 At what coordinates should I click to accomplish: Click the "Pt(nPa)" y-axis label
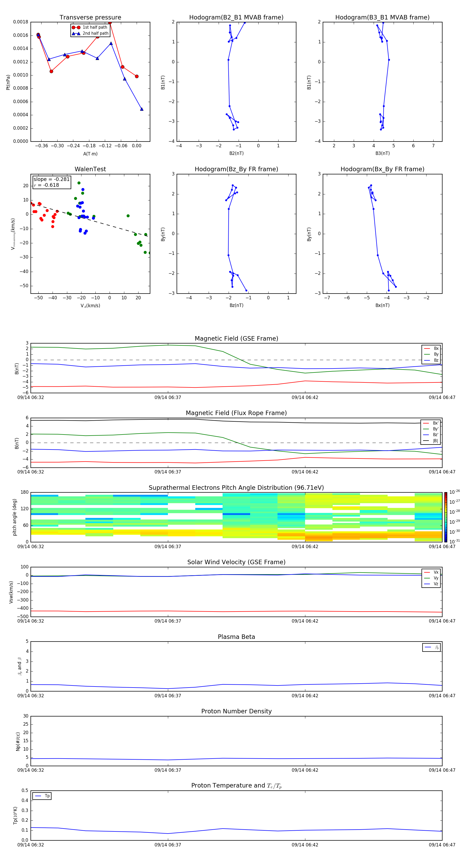(8, 82)
